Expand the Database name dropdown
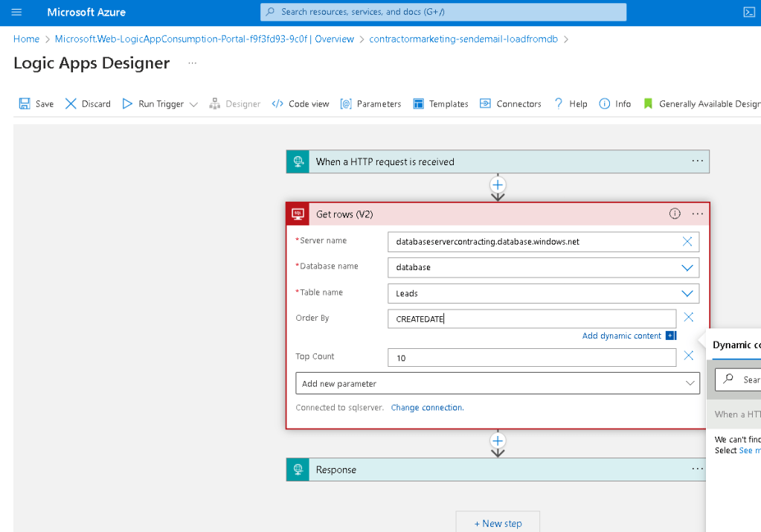 point(687,268)
